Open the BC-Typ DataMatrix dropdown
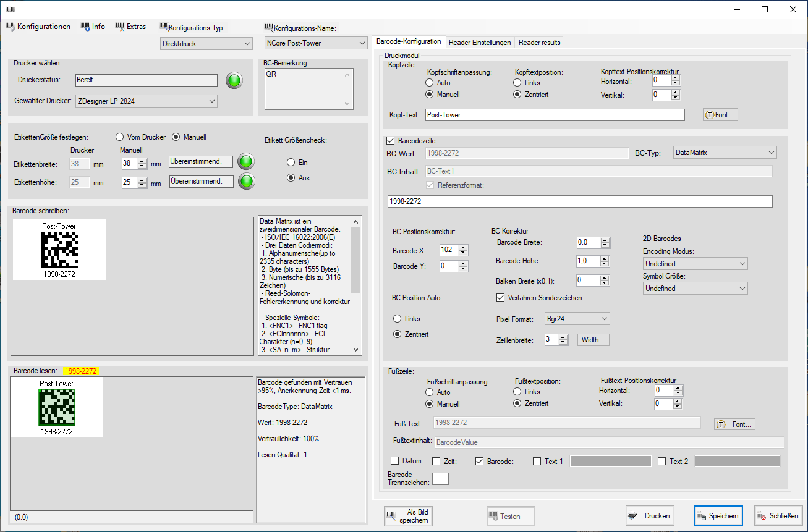Image resolution: width=808 pixels, height=532 pixels. click(724, 153)
